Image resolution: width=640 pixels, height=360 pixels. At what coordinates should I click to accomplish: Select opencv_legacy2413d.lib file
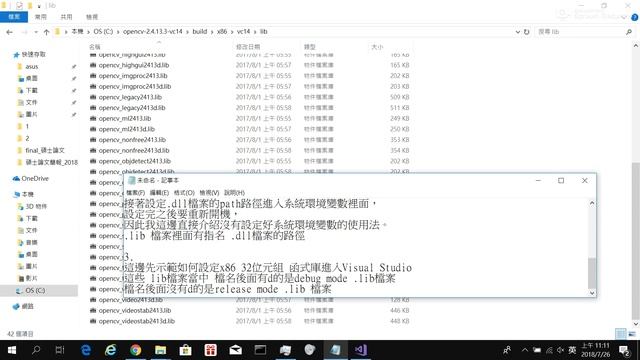pyautogui.click(x=132, y=108)
